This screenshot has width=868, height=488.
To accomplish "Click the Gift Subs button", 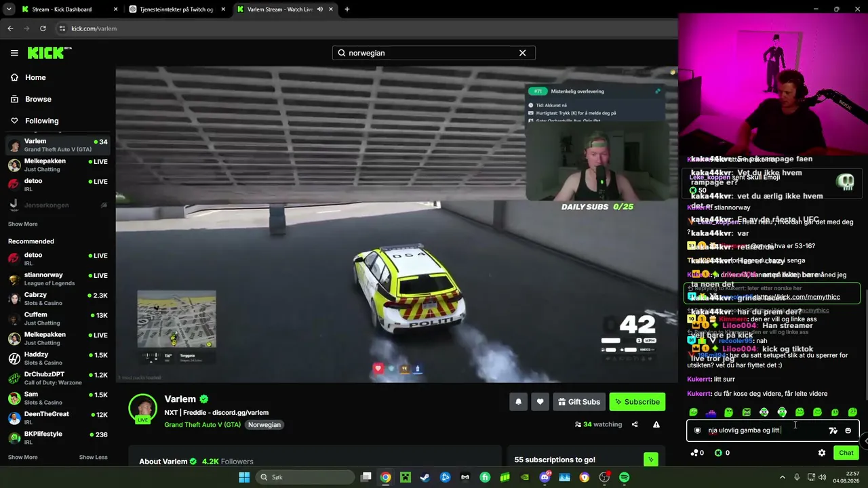I will click(579, 402).
